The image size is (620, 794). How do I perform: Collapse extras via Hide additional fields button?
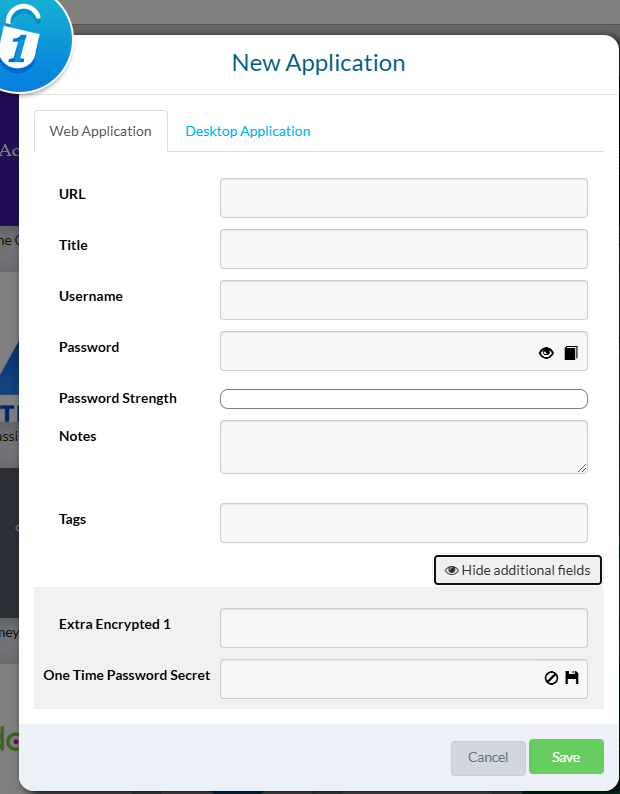click(x=518, y=570)
